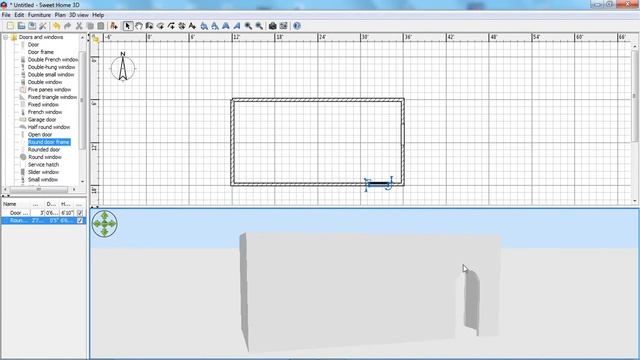The image size is (640, 360).
Task: Open the Plan menu
Action: (x=60, y=15)
